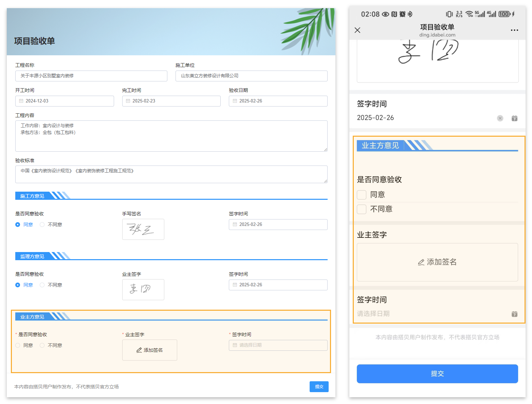Check the 同意 checkbox under mobile 是否同意验收
532x404 pixels.
361,195
